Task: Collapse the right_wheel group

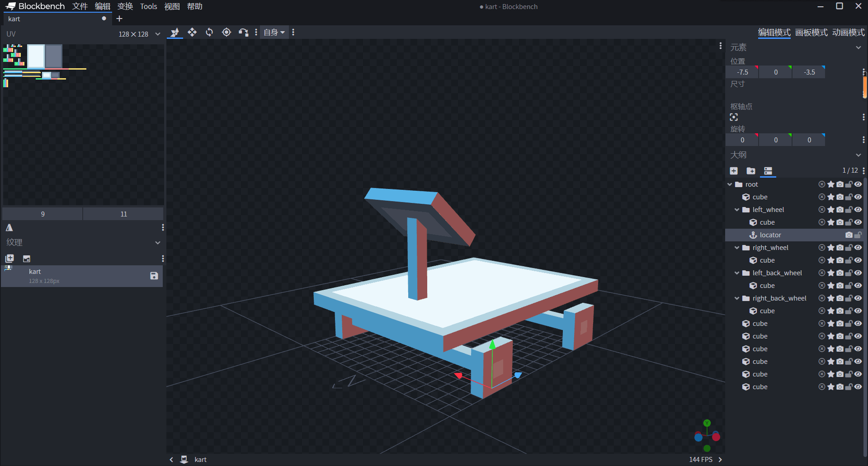Action: click(737, 248)
